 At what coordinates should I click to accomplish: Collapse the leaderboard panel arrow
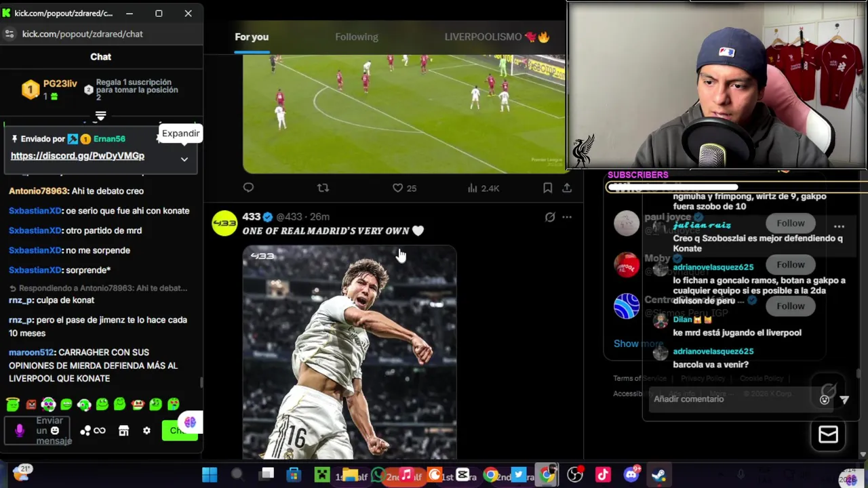(x=100, y=117)
